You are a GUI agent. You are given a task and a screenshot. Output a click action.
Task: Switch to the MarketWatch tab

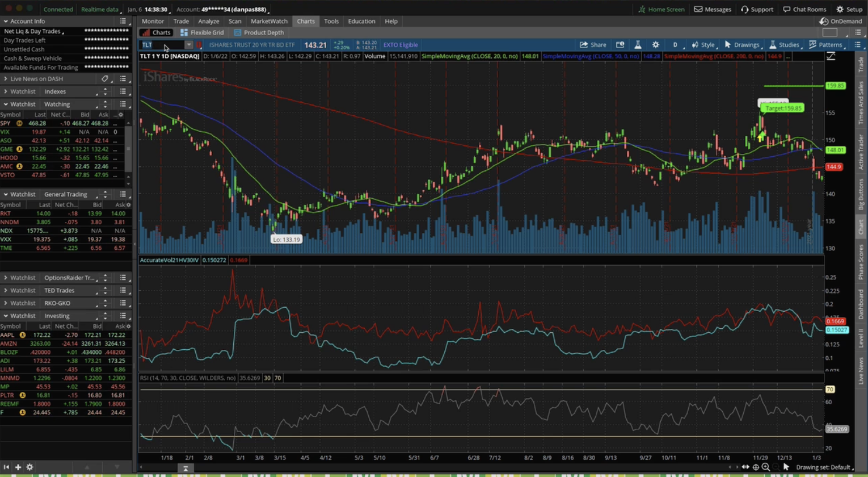(x=269, y=21)
